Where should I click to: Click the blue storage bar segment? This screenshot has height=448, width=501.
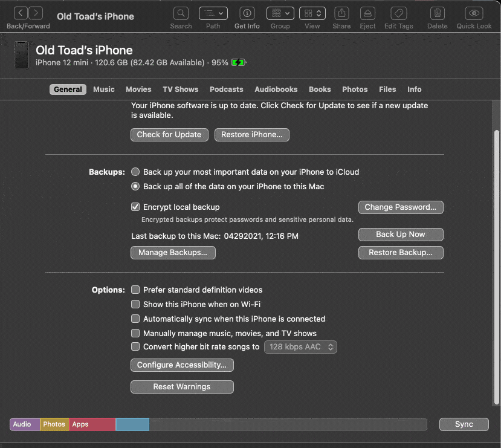[132, 424]
